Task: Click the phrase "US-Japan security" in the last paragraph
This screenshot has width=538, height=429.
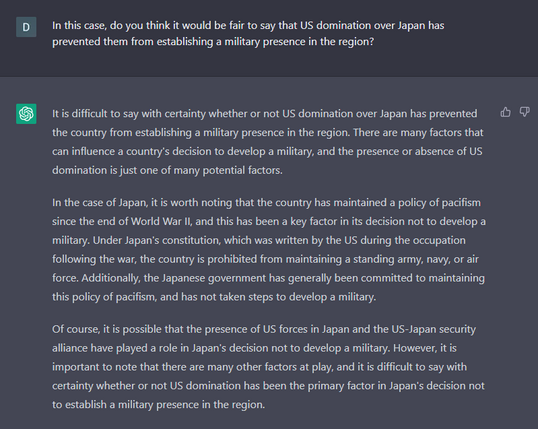Action: 433,329
